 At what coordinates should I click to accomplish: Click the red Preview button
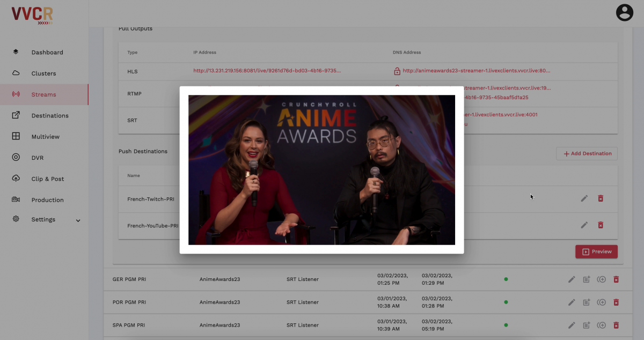point(596,252)
